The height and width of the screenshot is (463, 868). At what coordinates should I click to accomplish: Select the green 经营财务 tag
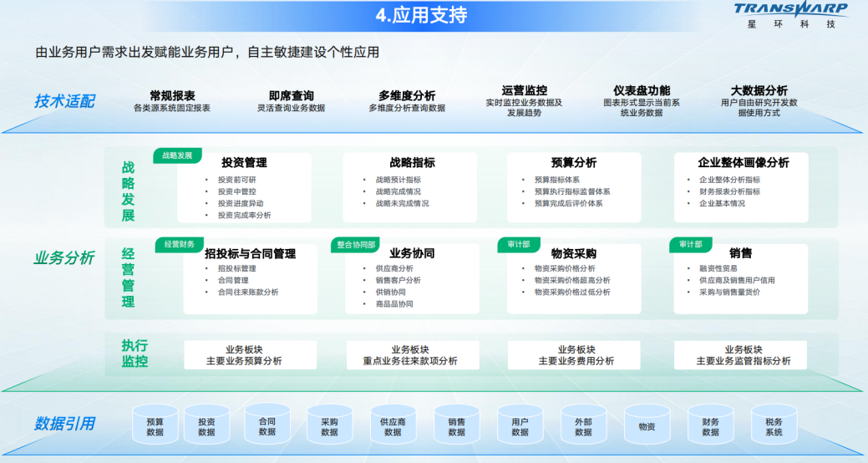tap(179, 244)
